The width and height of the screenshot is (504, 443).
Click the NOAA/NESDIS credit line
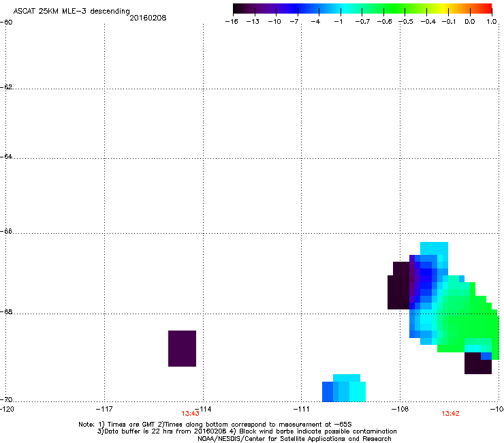pos(294,439)
